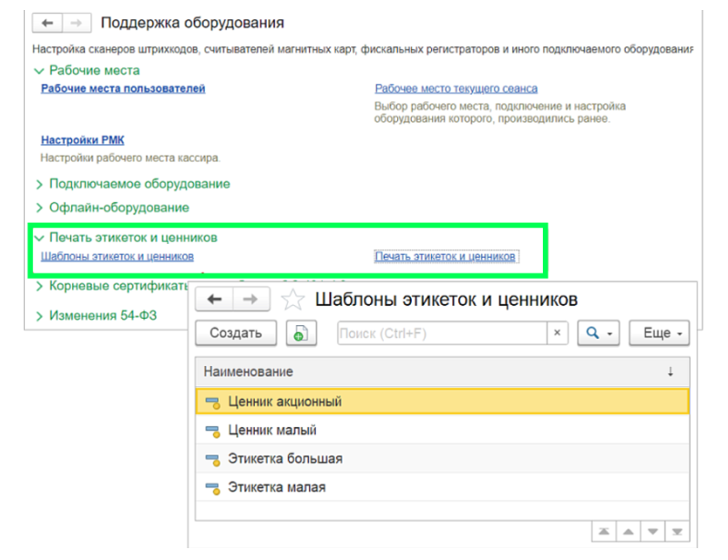The image size is (728, 560).
Task: Expand the Офлайн-оборудование section
Action: tap(39, 208)
